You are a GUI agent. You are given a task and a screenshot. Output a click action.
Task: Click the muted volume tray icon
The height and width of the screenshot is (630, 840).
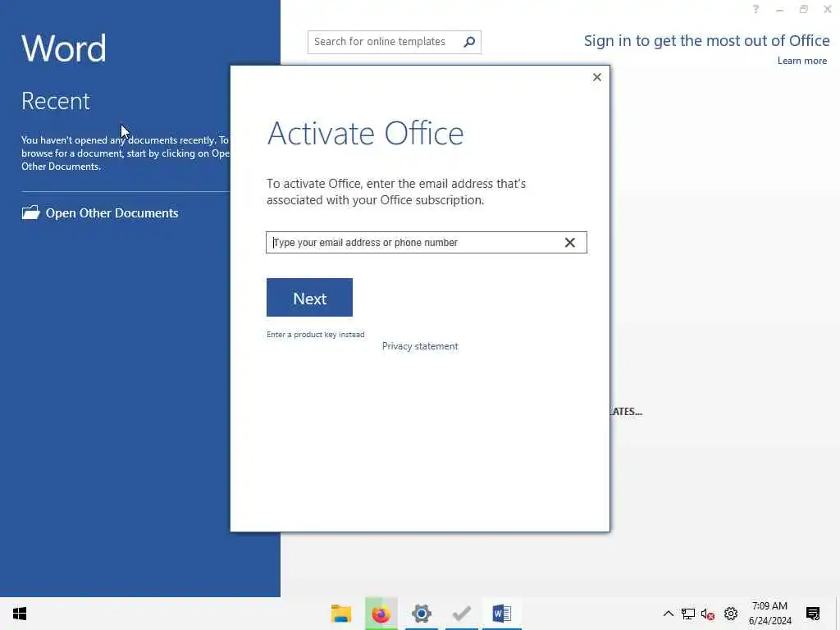[x=708, y=614]
